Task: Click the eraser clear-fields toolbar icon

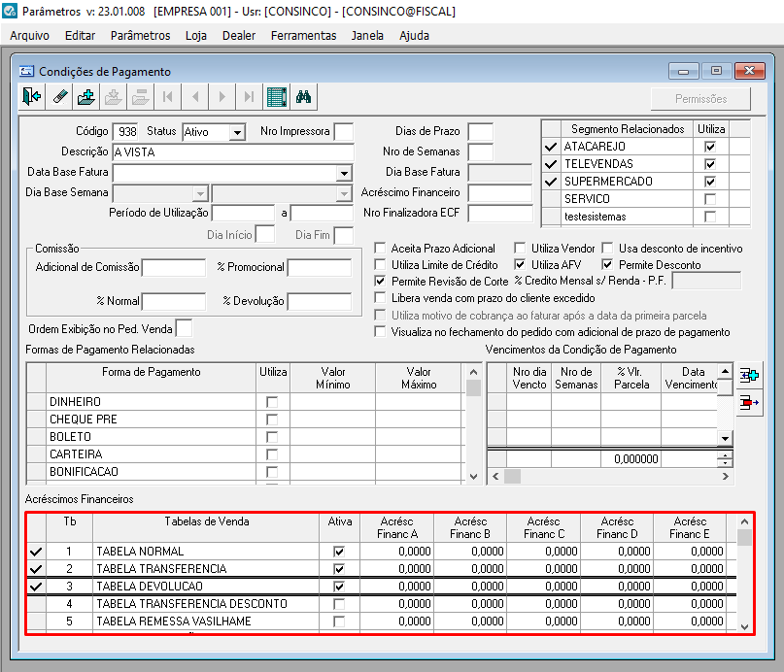Action: (x=60, y=96)
